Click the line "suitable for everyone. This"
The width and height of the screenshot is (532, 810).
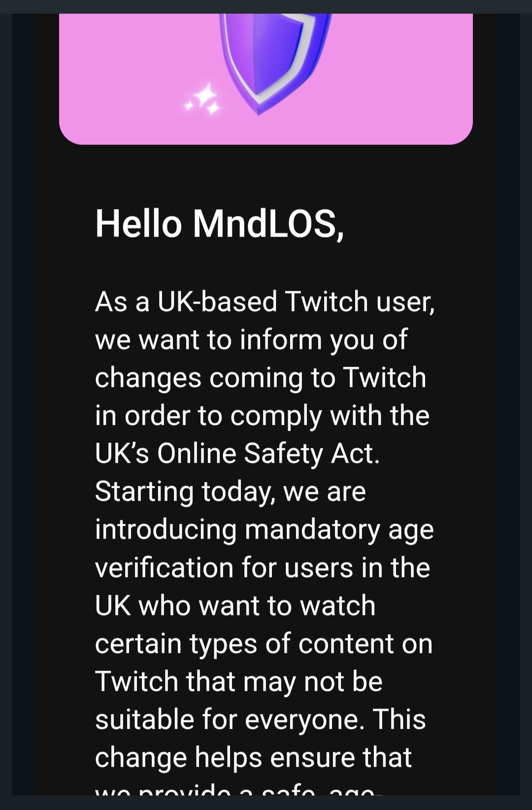coord(260,719)
